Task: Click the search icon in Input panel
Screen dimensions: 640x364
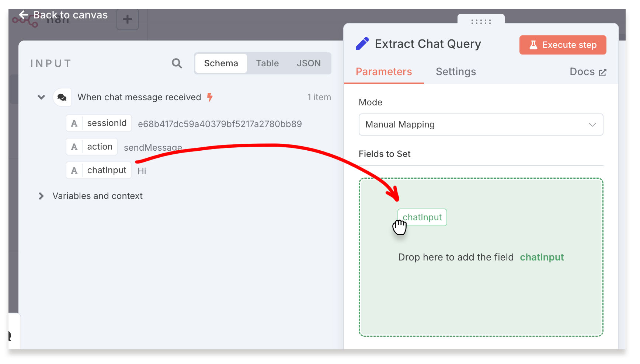Action: click(x=177, y=63)
